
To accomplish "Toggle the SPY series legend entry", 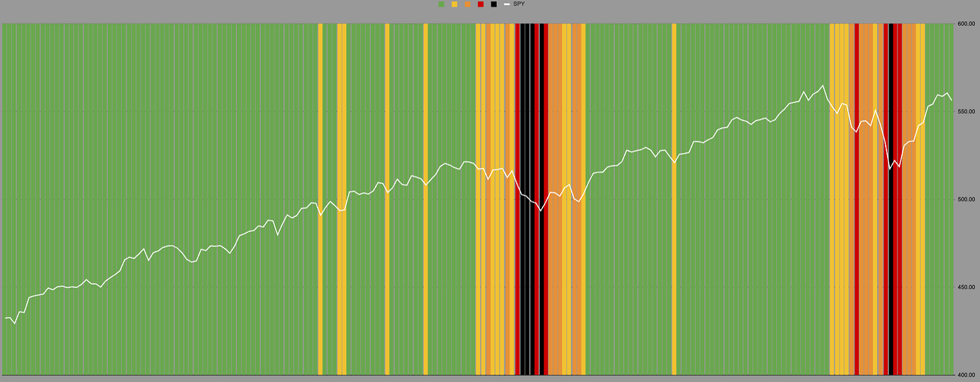I will pyautogui.click(x=514, y=4).
